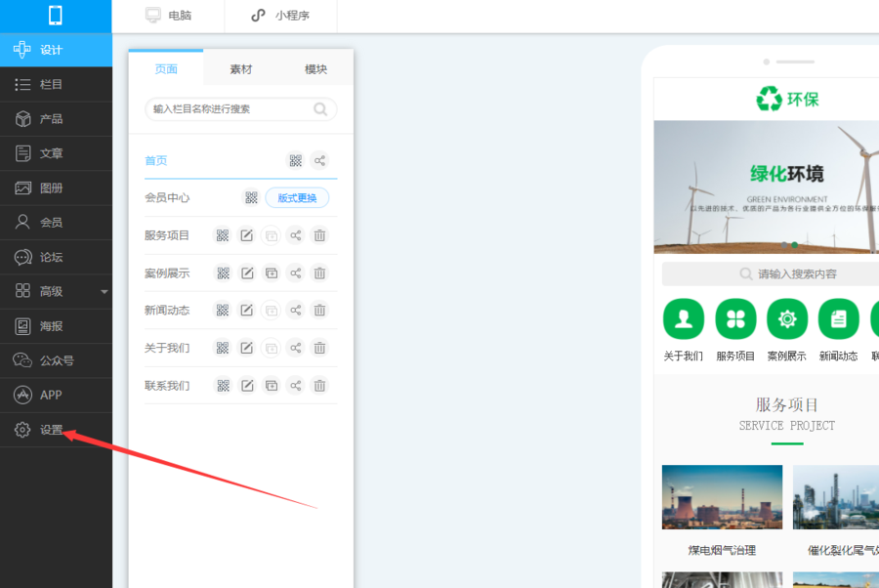
Task: Tap the 关于我们 green circle icon in preview
Action: tap(684, 319)
